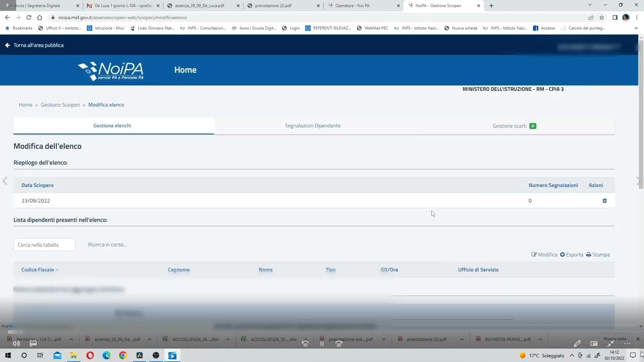Go to Home in the breadcrumb
This screenshot has height=362, width=644.
pyautogui.click(x=25, y=105)
